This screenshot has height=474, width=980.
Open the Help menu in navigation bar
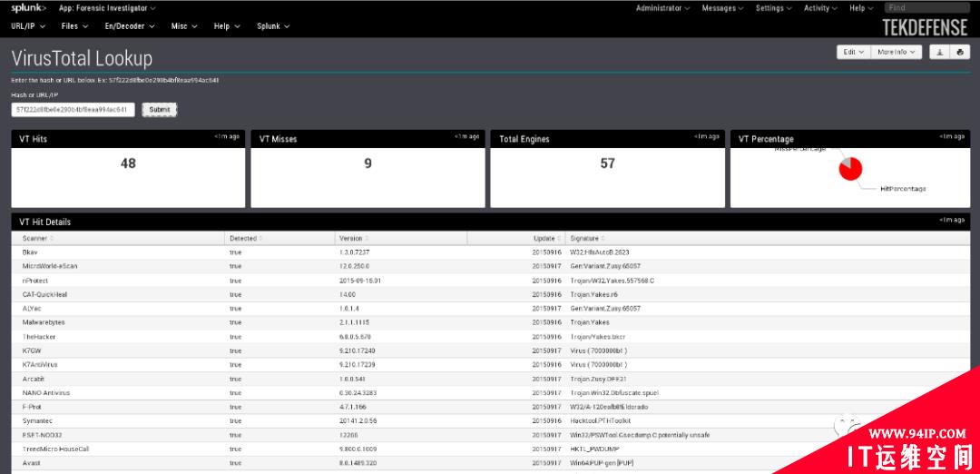226,26
